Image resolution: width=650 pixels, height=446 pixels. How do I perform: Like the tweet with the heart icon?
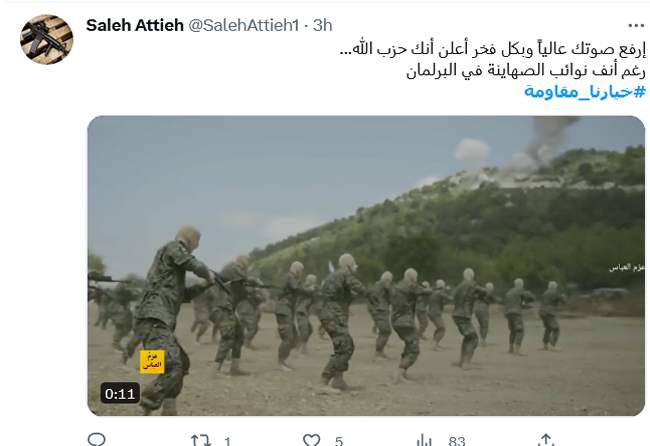(x=311, y=440)
